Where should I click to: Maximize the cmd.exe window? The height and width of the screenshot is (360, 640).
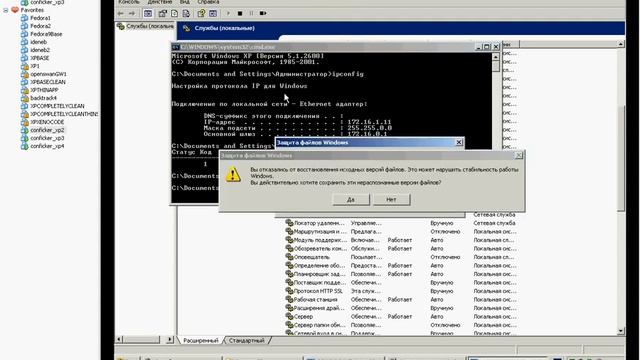(x=487, y=47)
